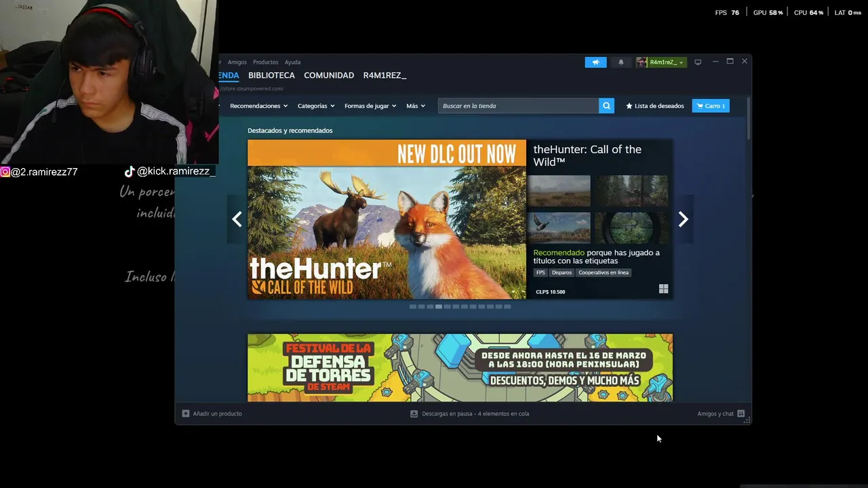View the top-right forest screenshot of theHunter
This screenshot has height=488, width=868.
pos(631,191)
